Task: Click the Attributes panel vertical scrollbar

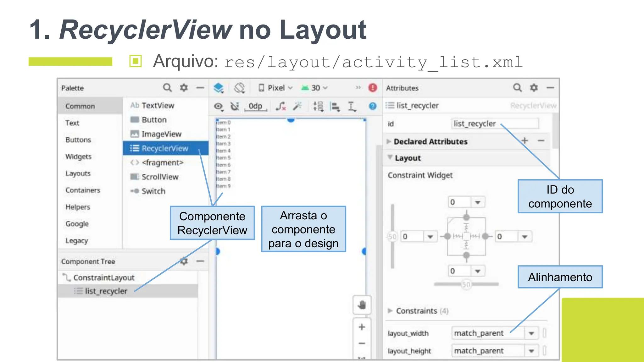Action: point(556,131)
